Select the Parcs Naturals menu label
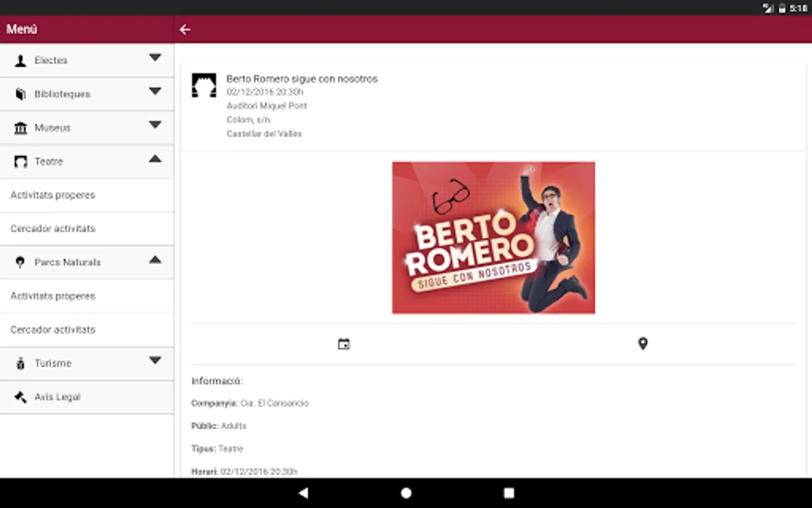 click(x=68, y=262)
